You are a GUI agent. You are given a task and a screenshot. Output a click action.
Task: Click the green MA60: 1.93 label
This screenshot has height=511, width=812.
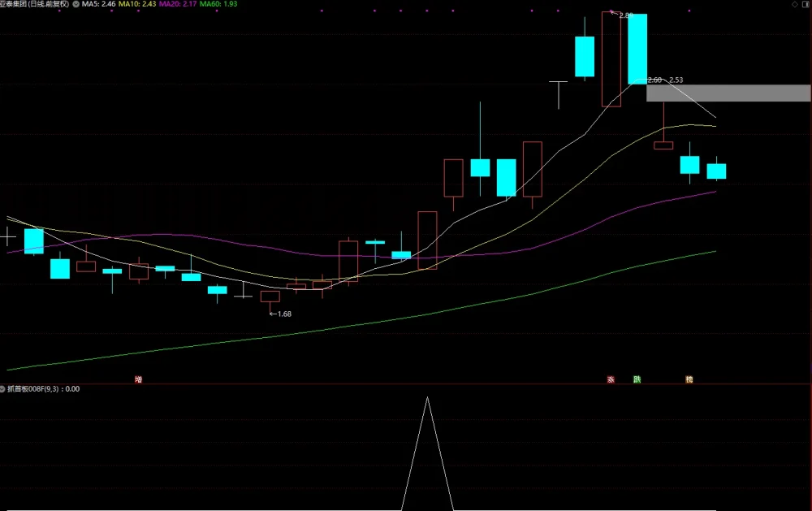(218, 3)
